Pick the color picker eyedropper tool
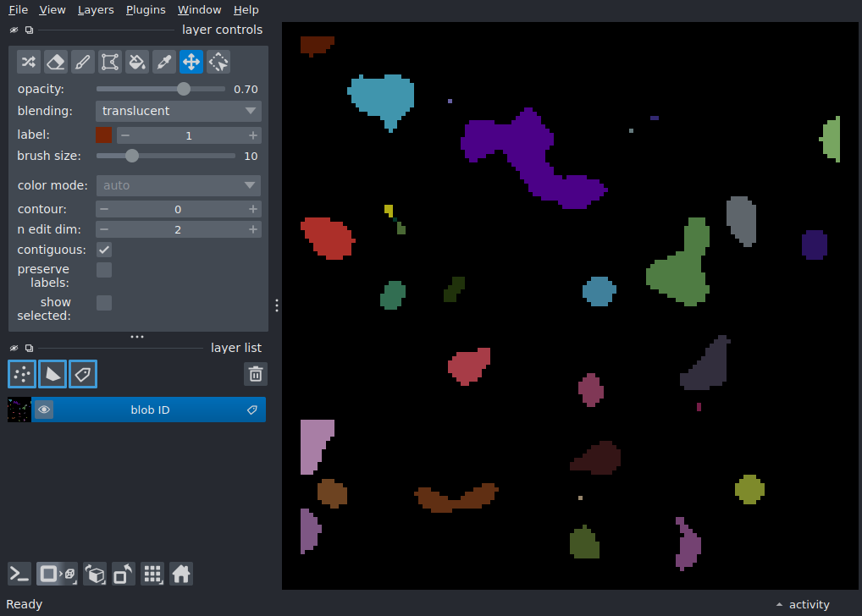 pyautogui.click(x=163, y=62)
